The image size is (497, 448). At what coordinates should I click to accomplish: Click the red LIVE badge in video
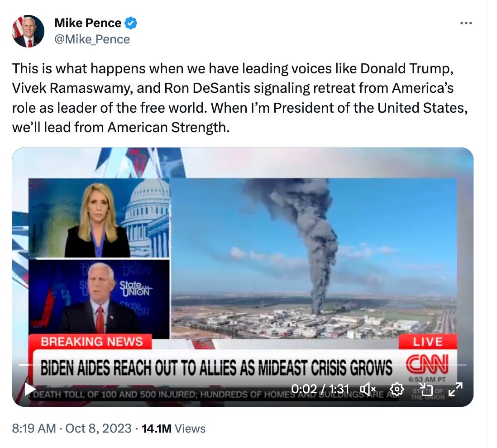pyautogui.click(x=428, y=342)
